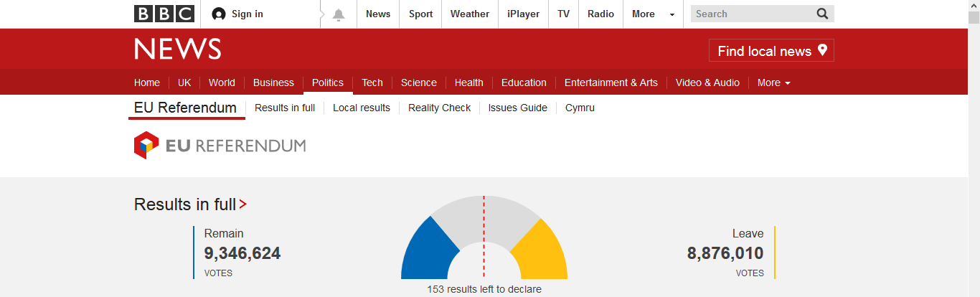Open the Issues Guide link

[x=518, y=108]
